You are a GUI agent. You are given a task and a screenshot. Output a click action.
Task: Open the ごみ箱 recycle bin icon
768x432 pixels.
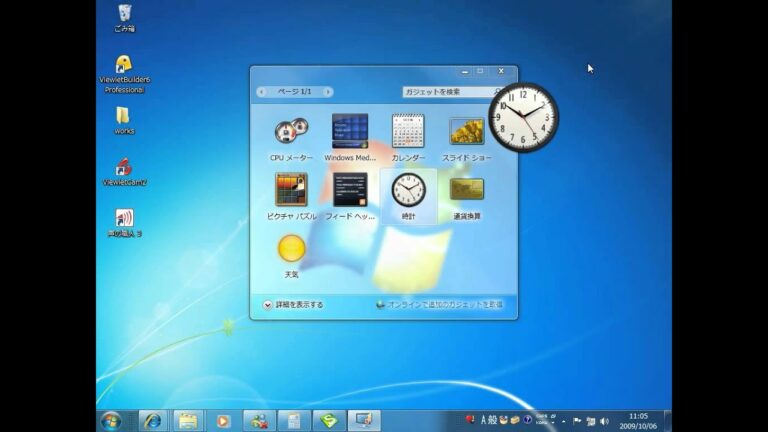click(124, 18)
